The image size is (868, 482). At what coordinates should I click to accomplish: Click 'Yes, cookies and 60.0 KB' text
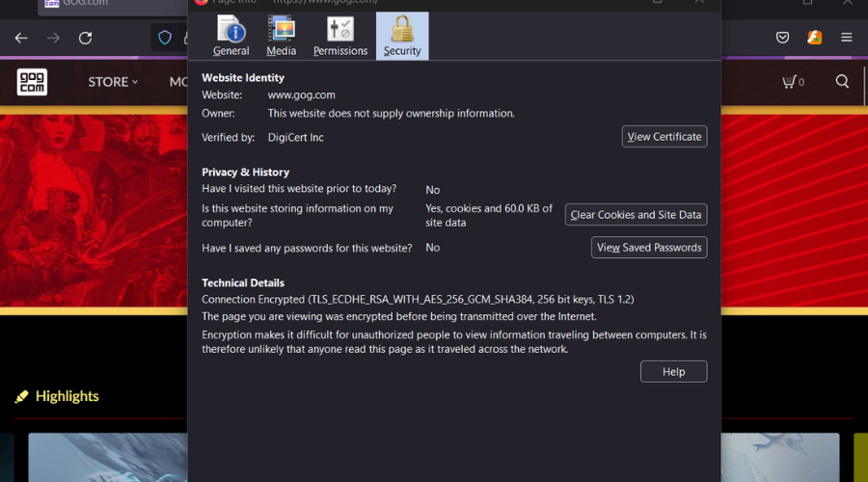click(x=489, y=215)
